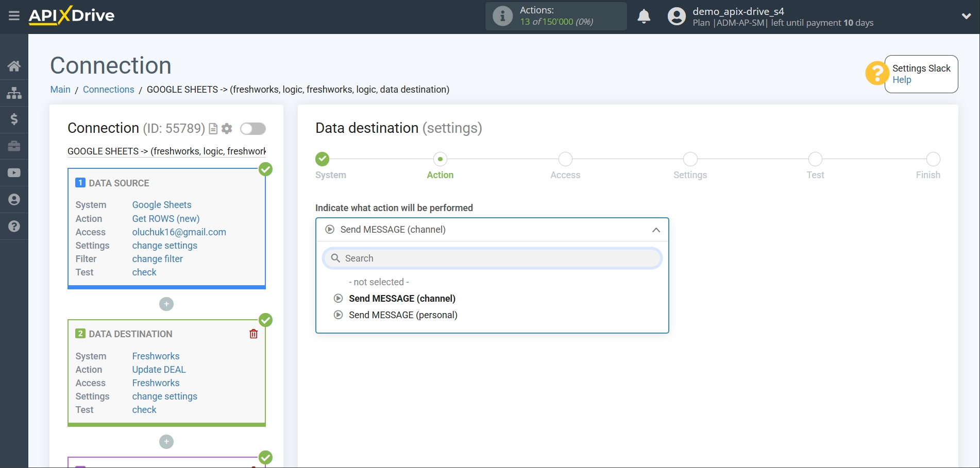Open the notifications bell
The height and width of the screenshot is (468, 980).
point(644,16)
